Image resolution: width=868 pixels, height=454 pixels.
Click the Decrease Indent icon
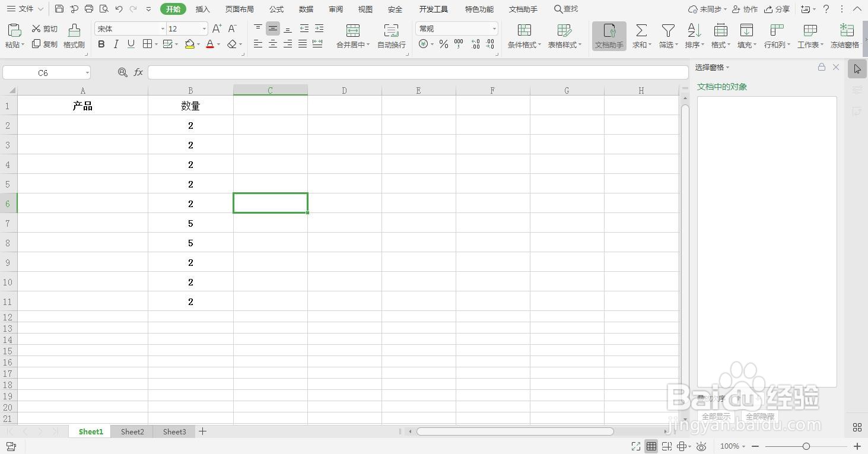coord(304,28)
